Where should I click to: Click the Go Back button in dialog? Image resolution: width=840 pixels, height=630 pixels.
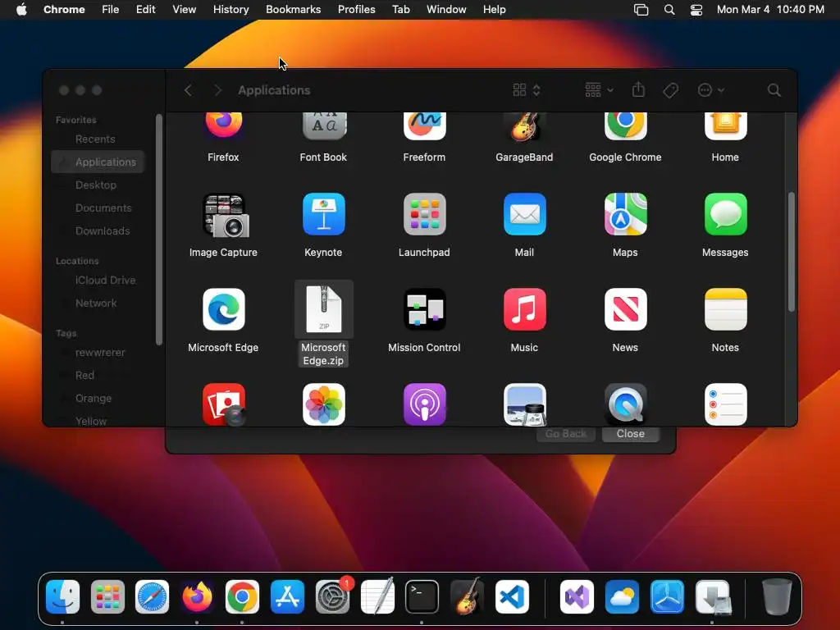click(x=566, y=434)
